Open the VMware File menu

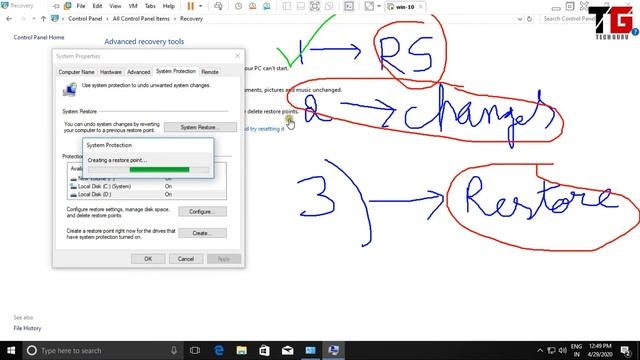tap(81, 6)
